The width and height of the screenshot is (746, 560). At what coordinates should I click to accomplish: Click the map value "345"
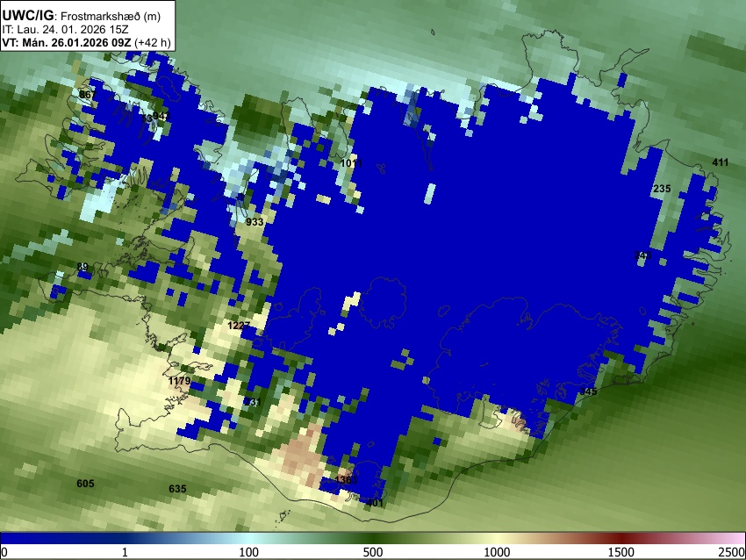click(588, 391)
